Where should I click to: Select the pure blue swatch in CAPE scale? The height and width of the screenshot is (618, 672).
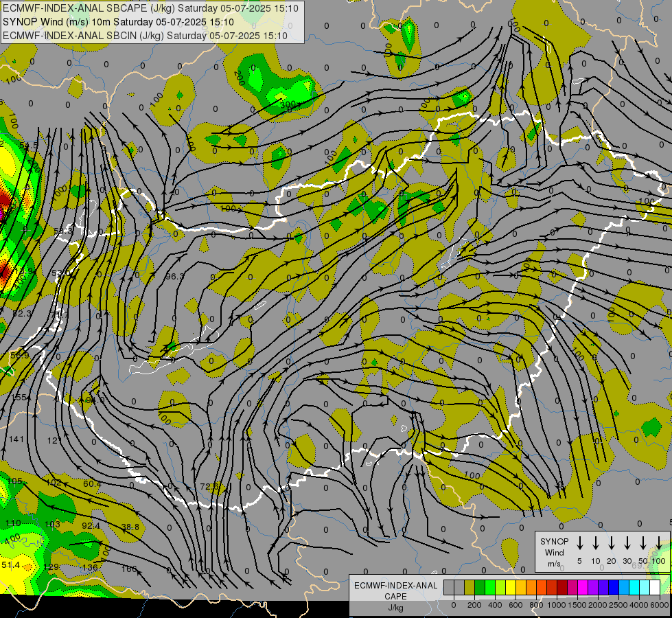(614, 587)
